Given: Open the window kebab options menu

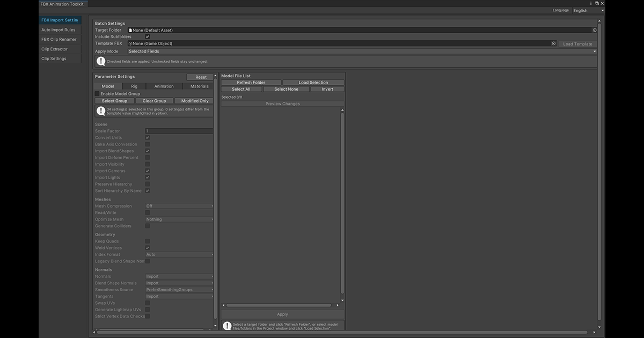Looking at the screenshot, I should 591,3.
